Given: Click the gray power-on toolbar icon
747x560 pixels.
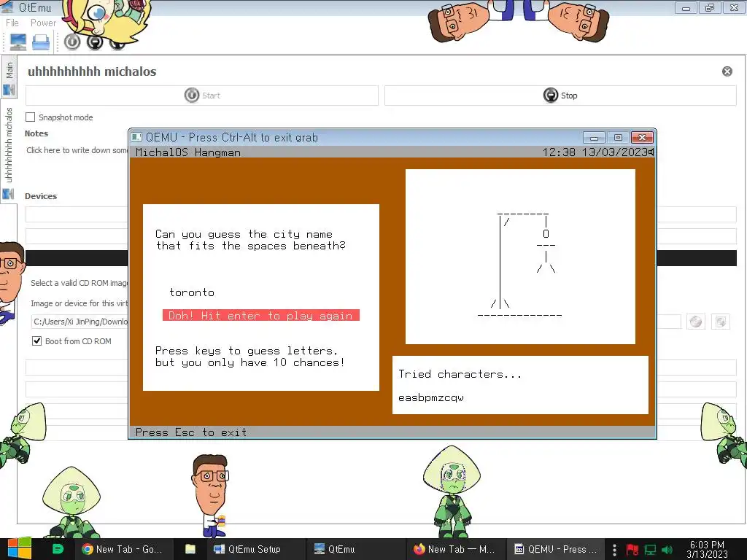Looking at the screenshot, I should pos(72,42).
